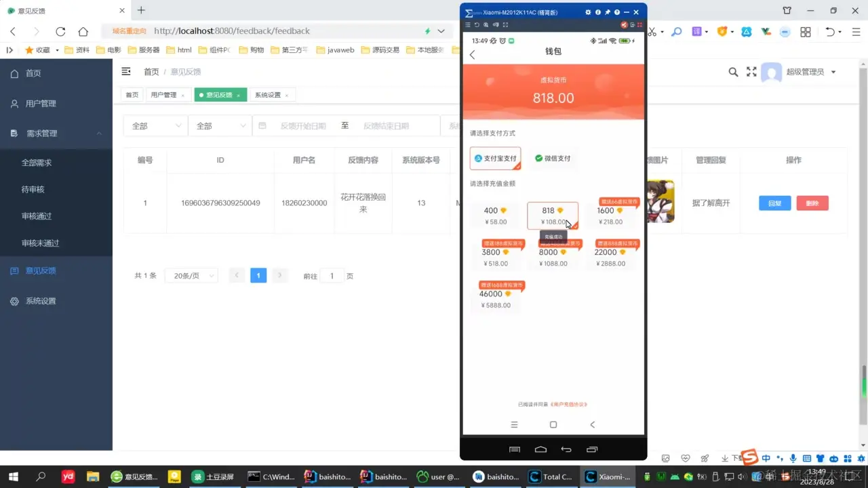Screen dimensions: 868x488
Task: Choose the 46000 coin recharge option
Action: (496, 299)
